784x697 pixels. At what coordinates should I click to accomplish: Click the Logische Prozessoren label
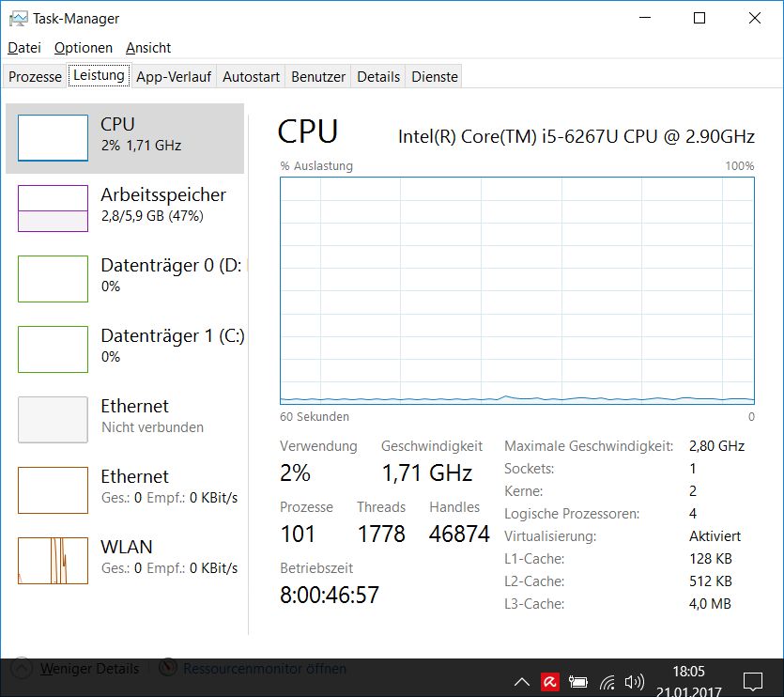click(x=572, y=514)
